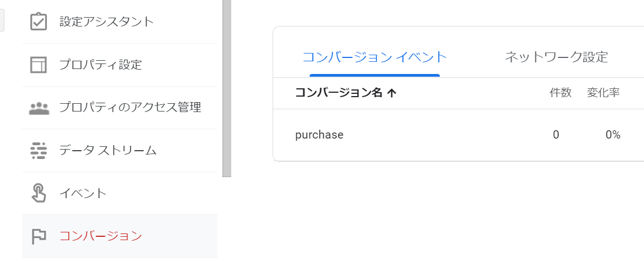Click the sidebar vertical scrollbar

pos(226,88)
